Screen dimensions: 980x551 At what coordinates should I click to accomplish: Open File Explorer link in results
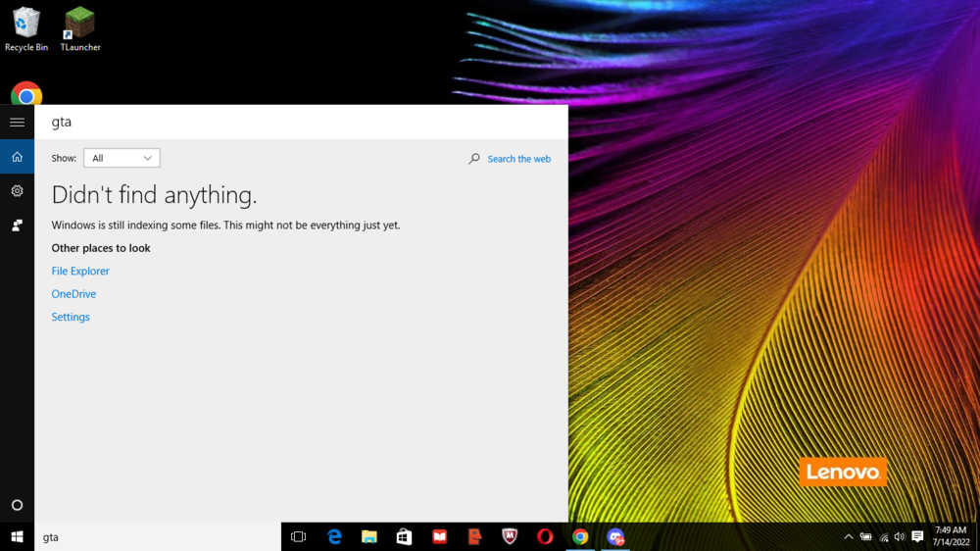tap(80, 272)
